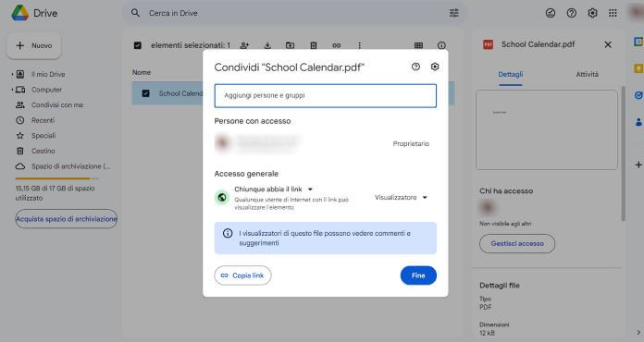Click the Copia link button
Image resolution: width=644 pixels, height=342 pixels.
click(x=242, y=275)
